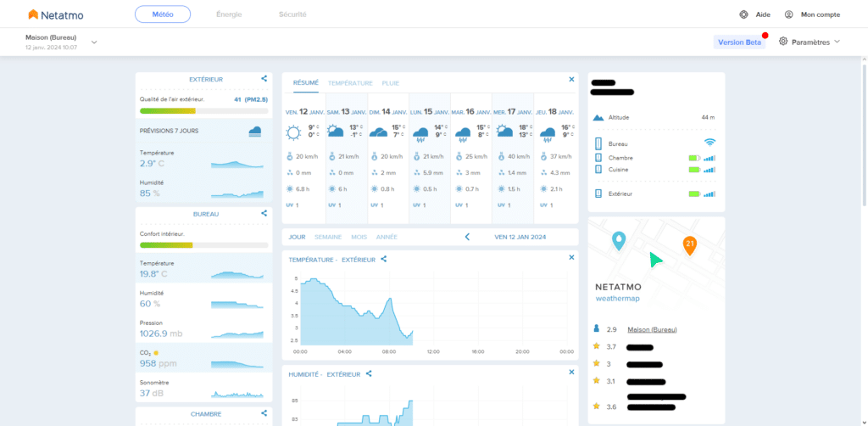Switch to the Énergie tab

(229, 14)
